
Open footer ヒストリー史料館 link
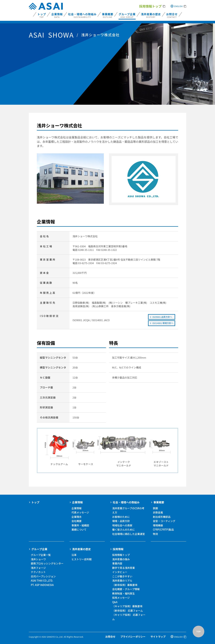tap(81, 559)
